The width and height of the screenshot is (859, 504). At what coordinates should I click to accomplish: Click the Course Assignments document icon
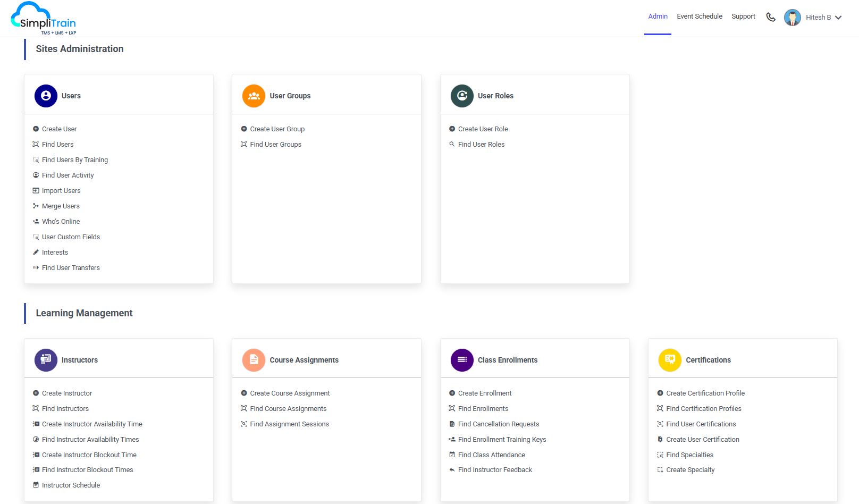click(254, 360)
